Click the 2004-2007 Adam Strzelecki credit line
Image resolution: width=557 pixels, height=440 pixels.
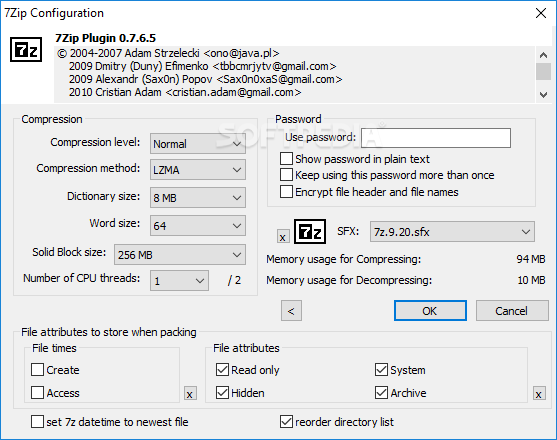click(168, 53)
